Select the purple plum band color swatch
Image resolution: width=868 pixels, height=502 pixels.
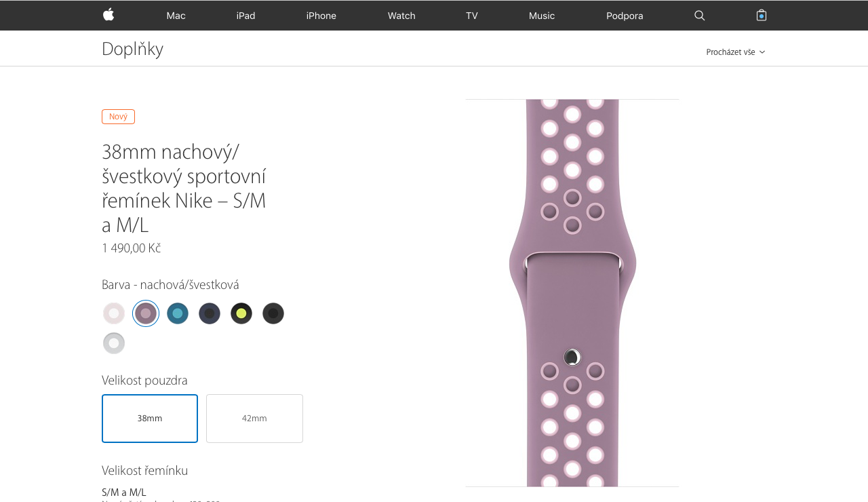point(146,313)
